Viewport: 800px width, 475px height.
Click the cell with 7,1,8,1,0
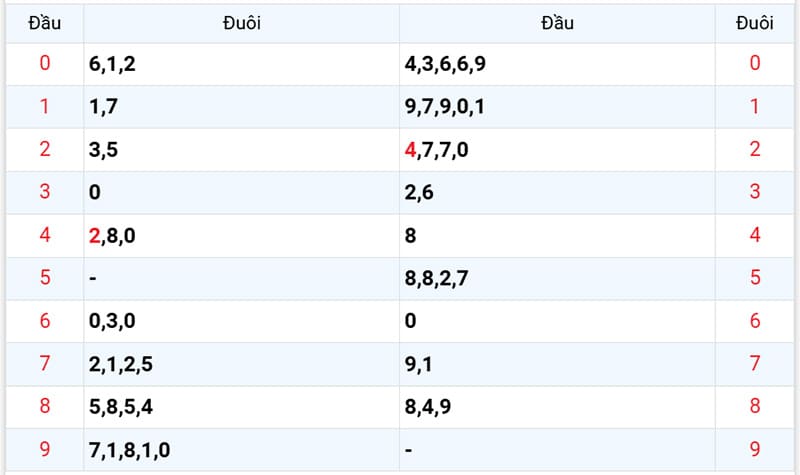click(242, 450)
